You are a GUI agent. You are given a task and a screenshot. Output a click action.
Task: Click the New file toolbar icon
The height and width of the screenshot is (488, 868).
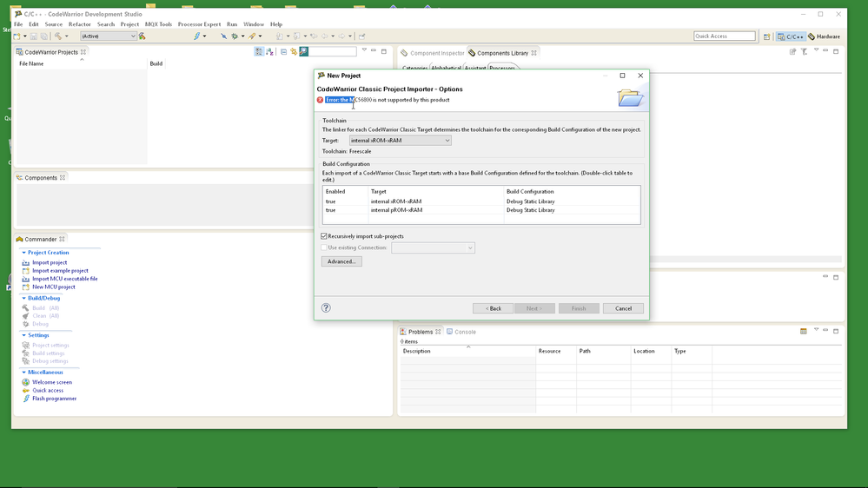[x=17, y=36]
